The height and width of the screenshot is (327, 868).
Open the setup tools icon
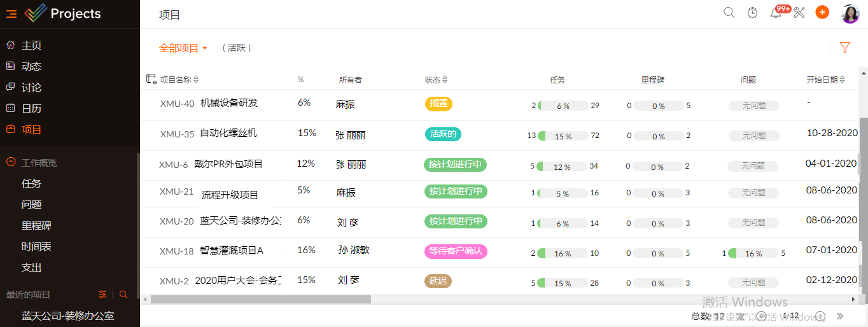pos(799,13)
